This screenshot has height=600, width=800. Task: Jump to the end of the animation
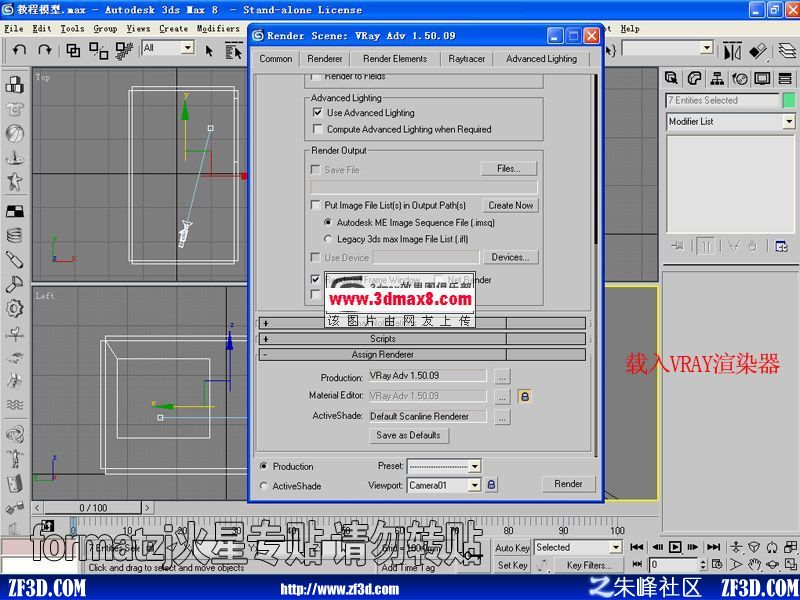[x=713, y=547]
